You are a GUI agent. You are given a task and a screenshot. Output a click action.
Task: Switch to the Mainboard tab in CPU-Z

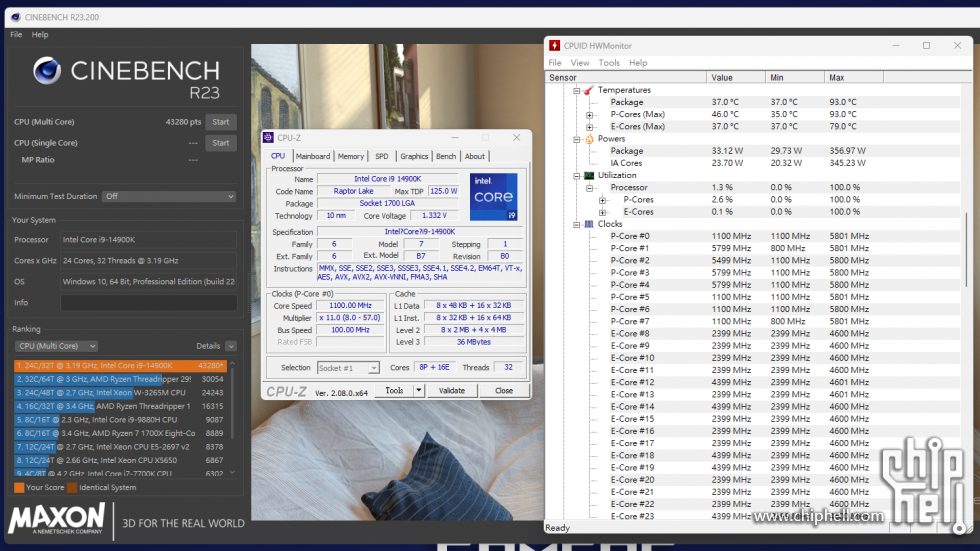[312, 156]
